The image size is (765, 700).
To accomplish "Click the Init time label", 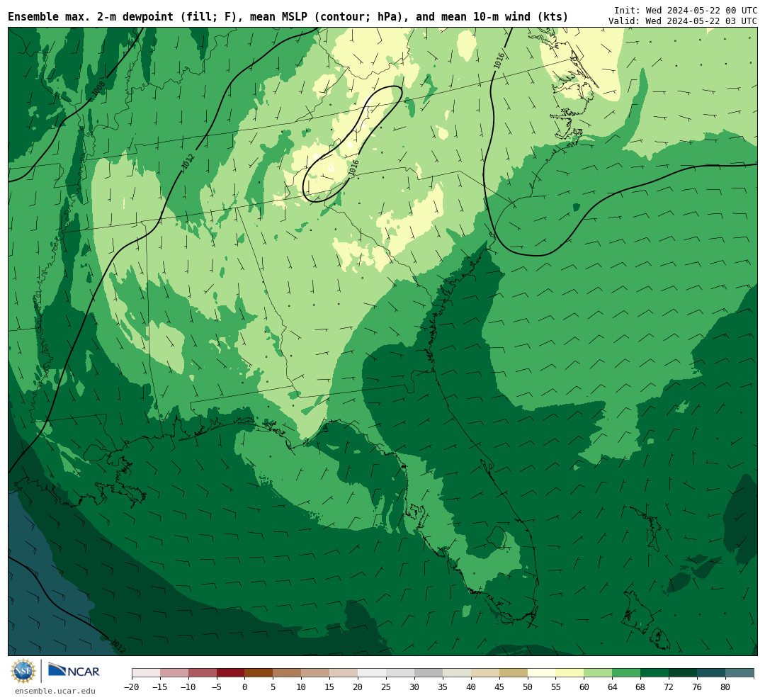I will [686, 10].
